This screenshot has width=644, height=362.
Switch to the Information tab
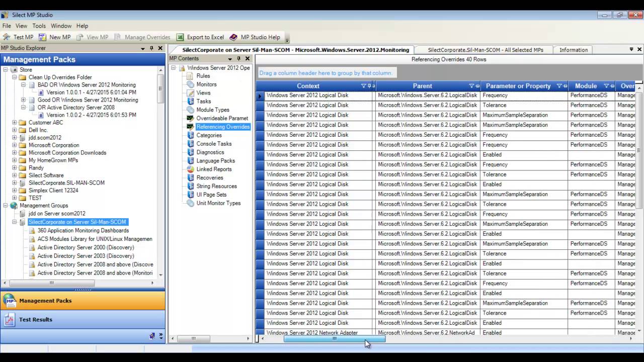click(574, 50)
